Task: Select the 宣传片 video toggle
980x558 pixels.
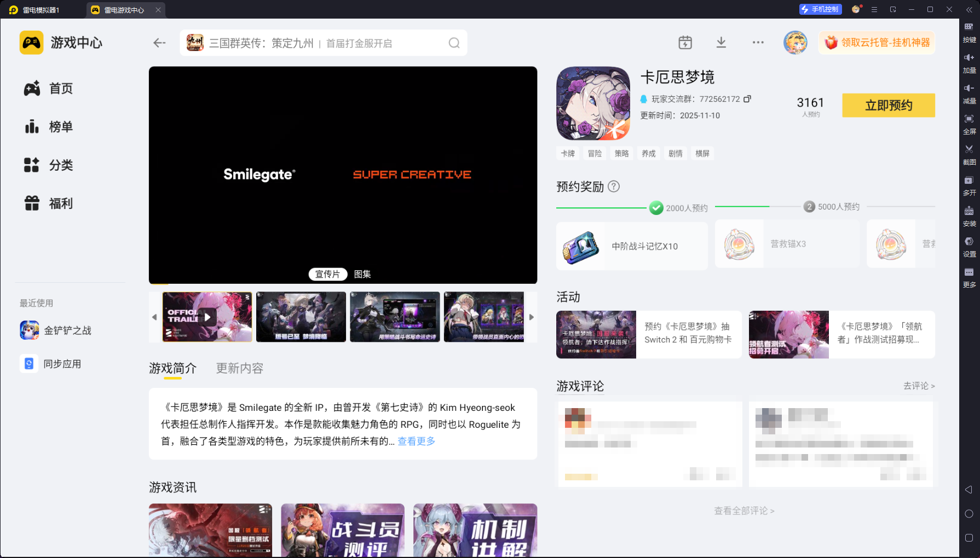Action: click(x=327, y=274)
